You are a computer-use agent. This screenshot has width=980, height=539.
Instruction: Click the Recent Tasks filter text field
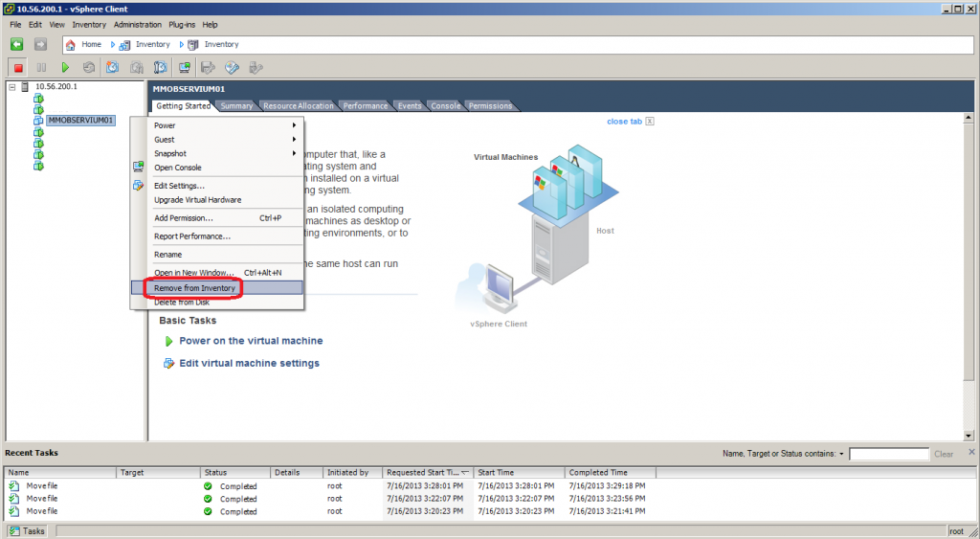pos(889,454)
